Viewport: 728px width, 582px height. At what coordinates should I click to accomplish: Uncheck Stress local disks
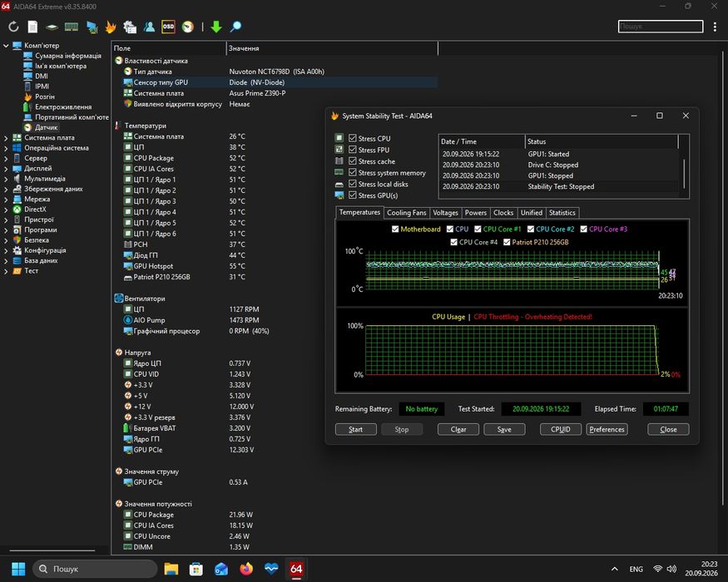[x=353, y=184]
